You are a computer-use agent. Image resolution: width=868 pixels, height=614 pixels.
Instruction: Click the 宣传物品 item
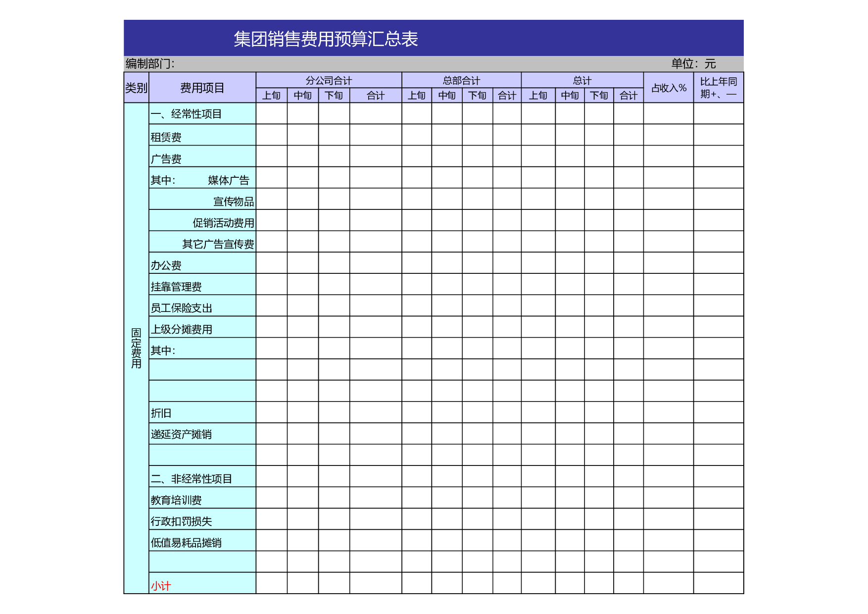click(x=234, y=202)
